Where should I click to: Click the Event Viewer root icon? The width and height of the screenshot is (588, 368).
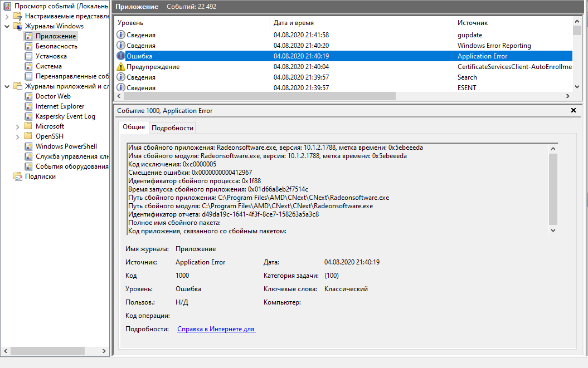(7, 6)
